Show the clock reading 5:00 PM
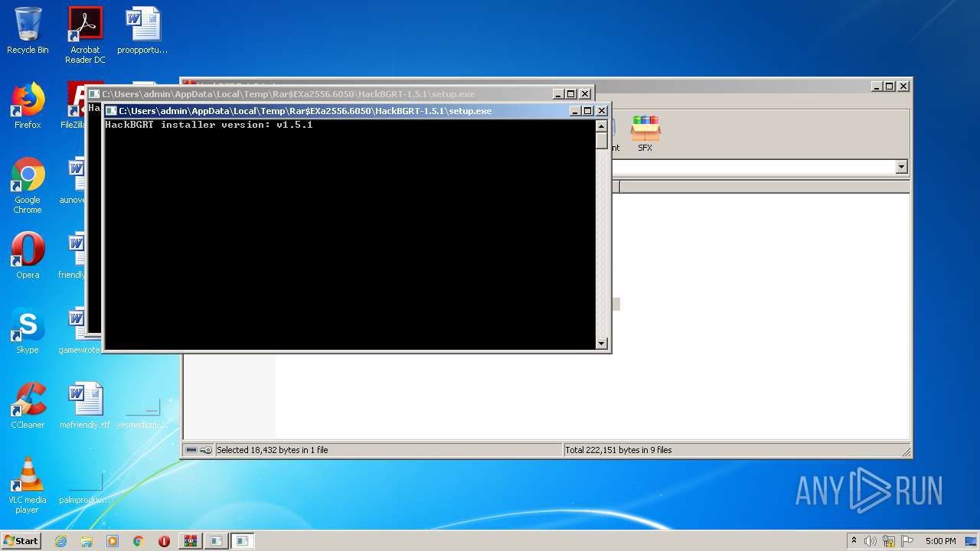 click(940, 541)
